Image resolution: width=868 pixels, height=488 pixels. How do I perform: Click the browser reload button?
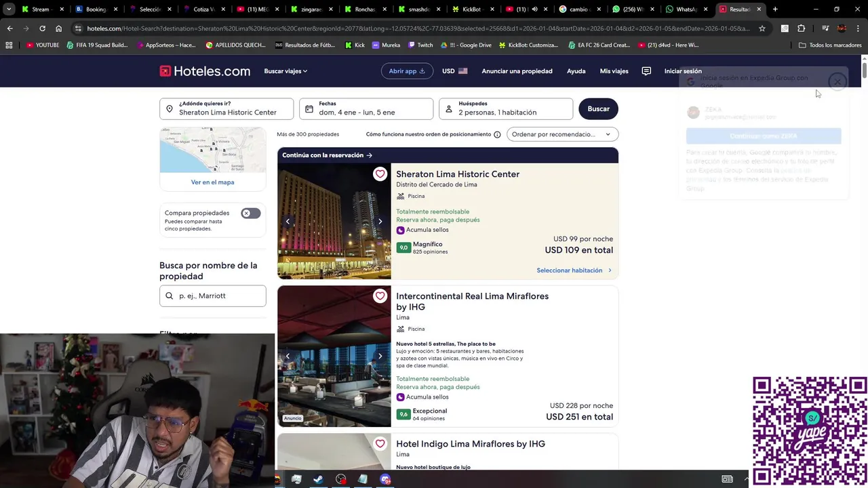pos(42,28)
